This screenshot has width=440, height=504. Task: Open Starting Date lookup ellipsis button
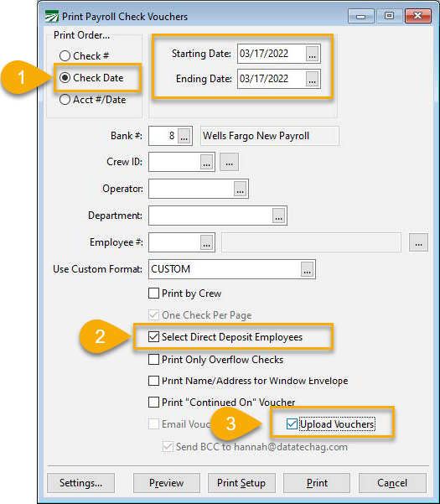(312, 54)
